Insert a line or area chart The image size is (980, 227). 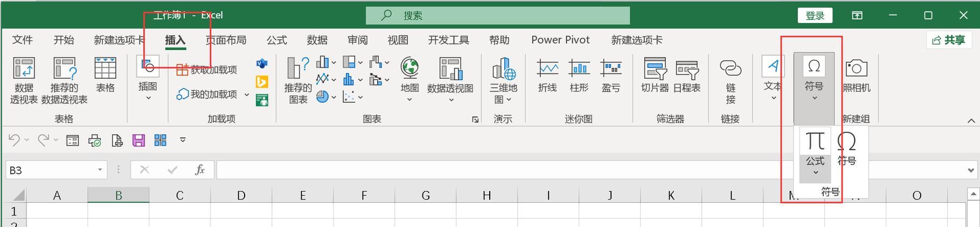point(326,80)
